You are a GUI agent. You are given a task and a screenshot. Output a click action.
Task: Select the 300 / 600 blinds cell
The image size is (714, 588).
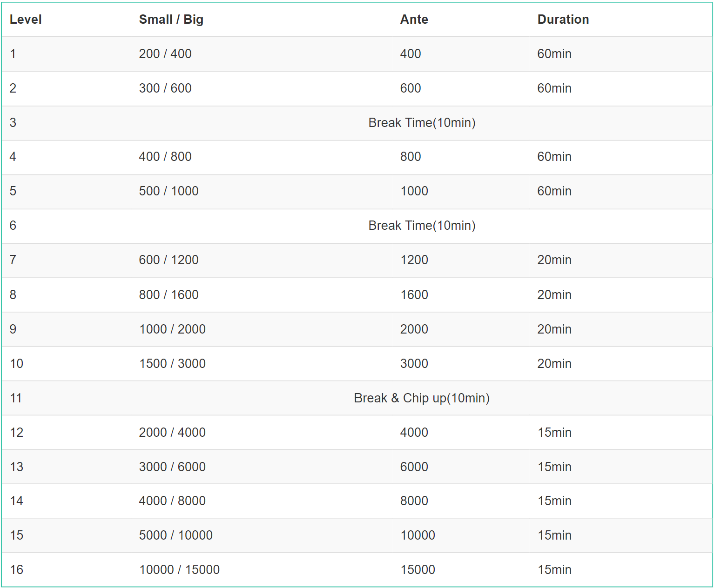(x=165, y=88)
